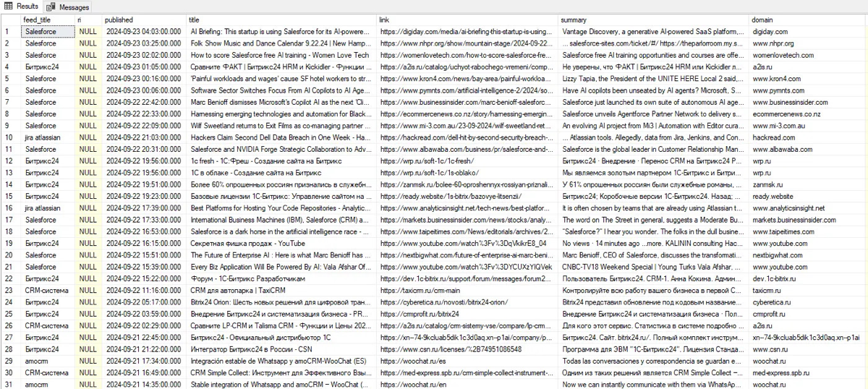The width and height of the screenshot is (868, 389).
Task: Click the Results grid icon
Action: (9, 6)
